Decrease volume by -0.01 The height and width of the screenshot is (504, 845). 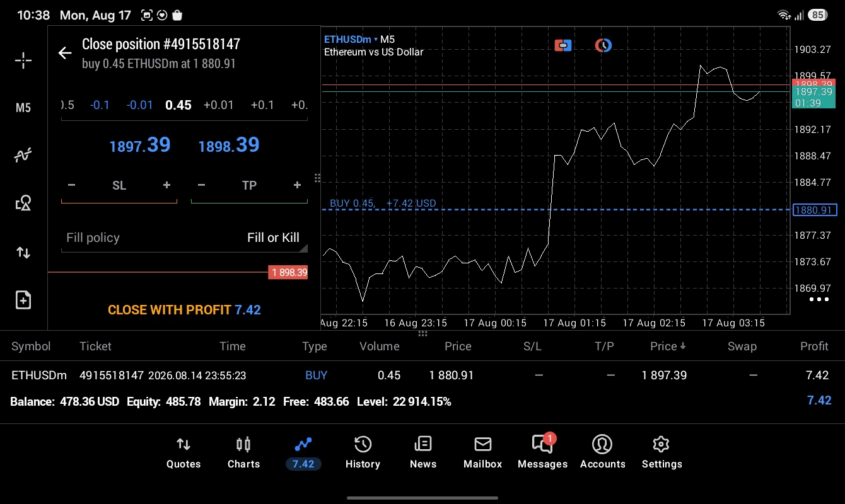[139, 105]
